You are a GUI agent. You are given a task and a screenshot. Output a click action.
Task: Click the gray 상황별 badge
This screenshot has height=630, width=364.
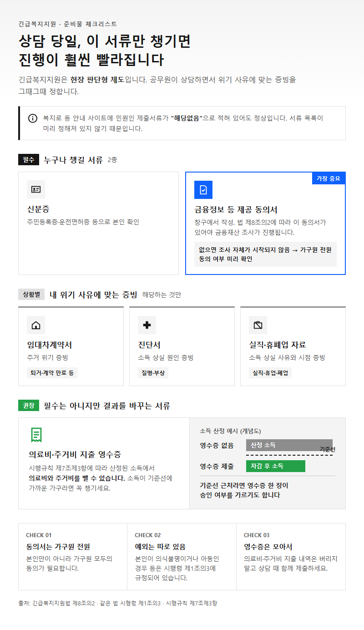pyautogui.click(x=31, y=295)
